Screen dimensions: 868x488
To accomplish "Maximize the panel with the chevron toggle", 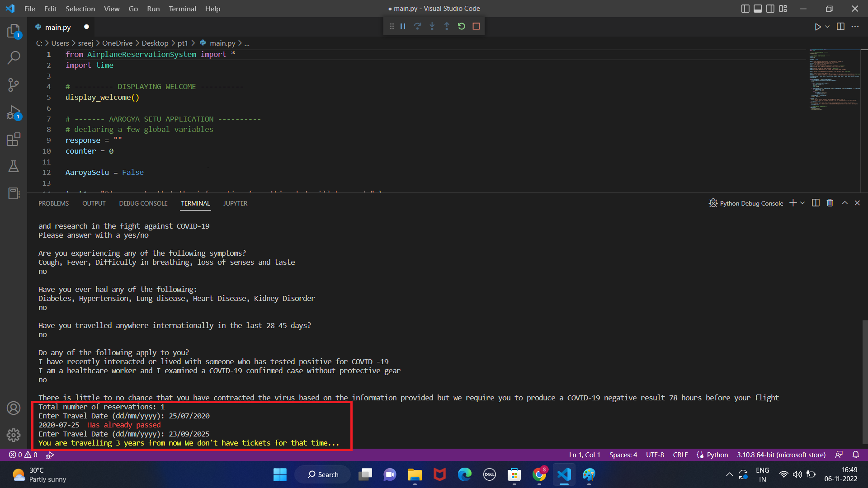I will (x=844, y=203).
